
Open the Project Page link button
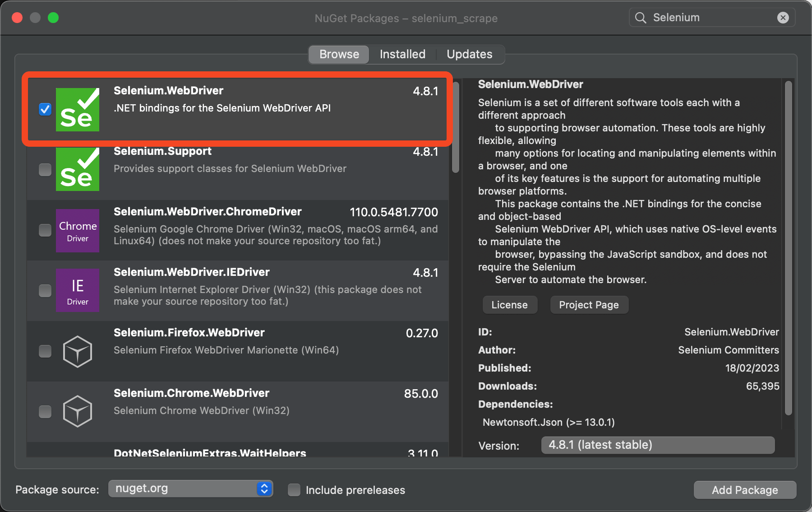pos(589,305)
